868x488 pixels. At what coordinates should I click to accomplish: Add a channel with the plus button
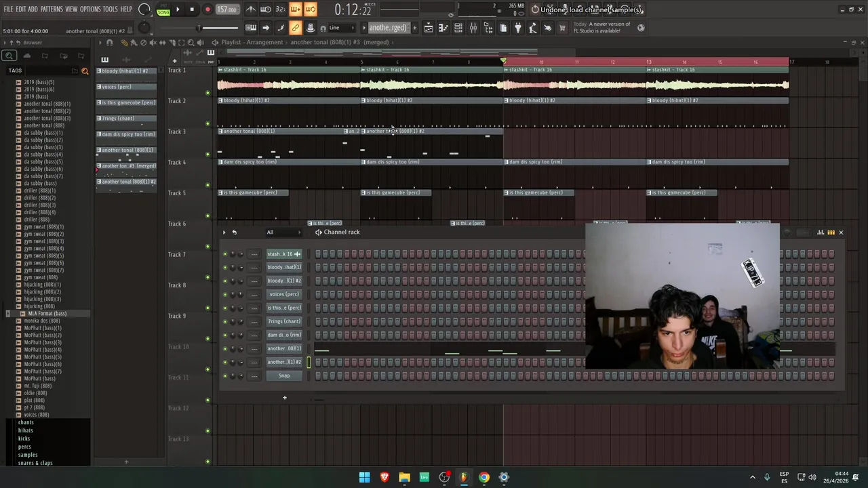(x=285, y=398)
